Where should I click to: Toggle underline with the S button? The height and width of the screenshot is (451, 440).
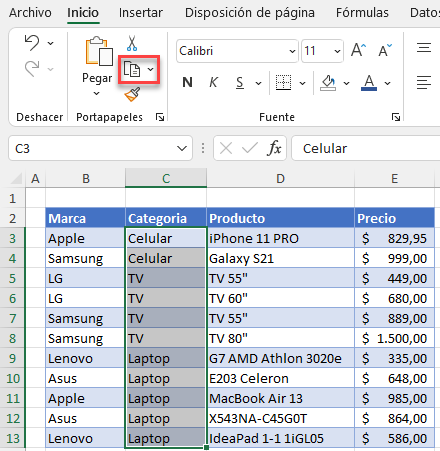(240, 83)
